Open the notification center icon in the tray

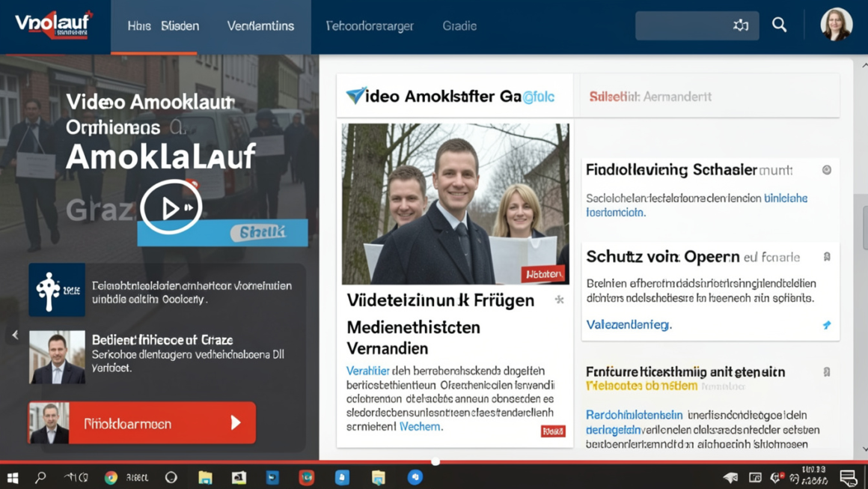[848, 477]
